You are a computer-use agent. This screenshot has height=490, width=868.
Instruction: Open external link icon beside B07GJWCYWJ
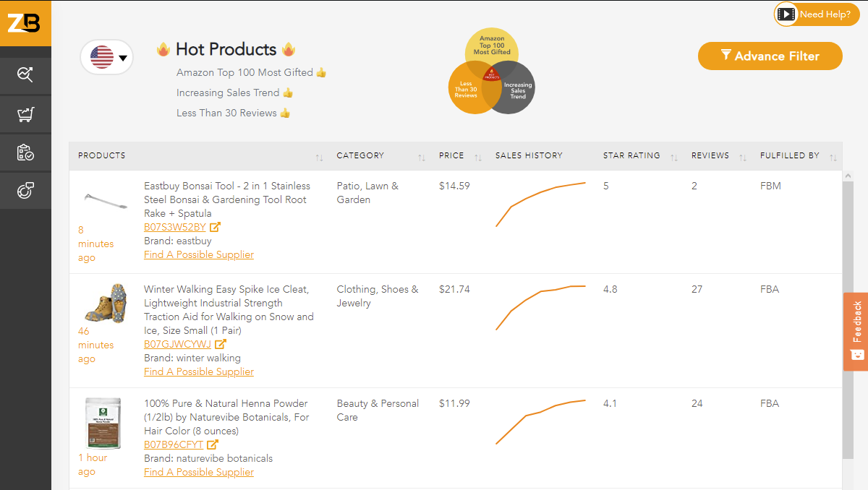(x=220, y=344)
